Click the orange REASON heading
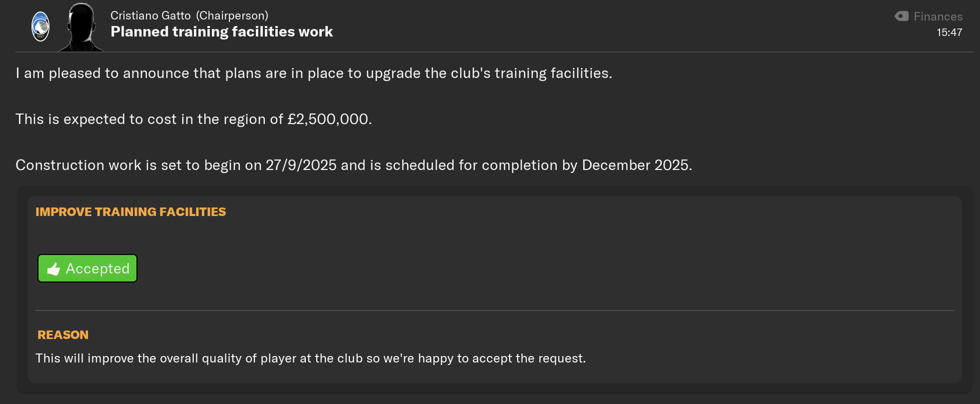The height and width of the screenshot is (404, 980). pos(63,335)
